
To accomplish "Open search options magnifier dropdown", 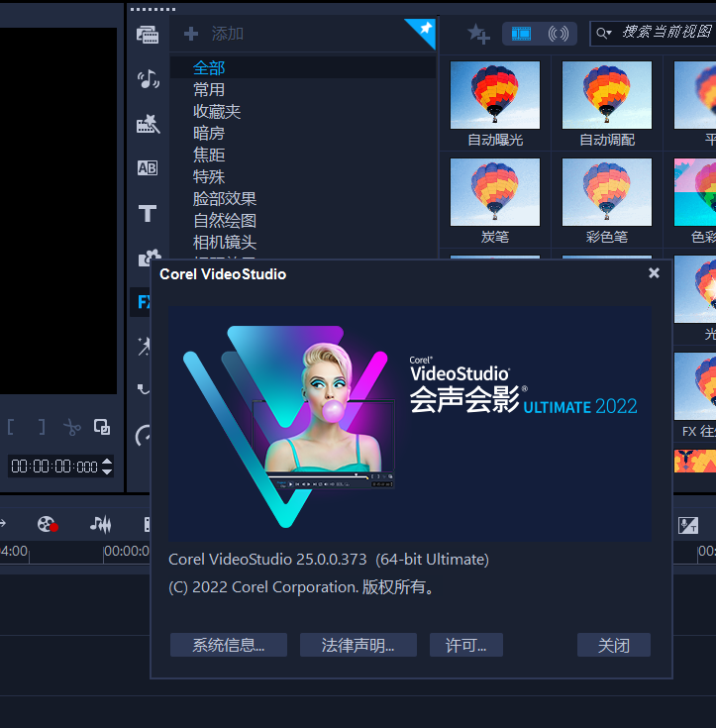I will click(x=604, y=33).
